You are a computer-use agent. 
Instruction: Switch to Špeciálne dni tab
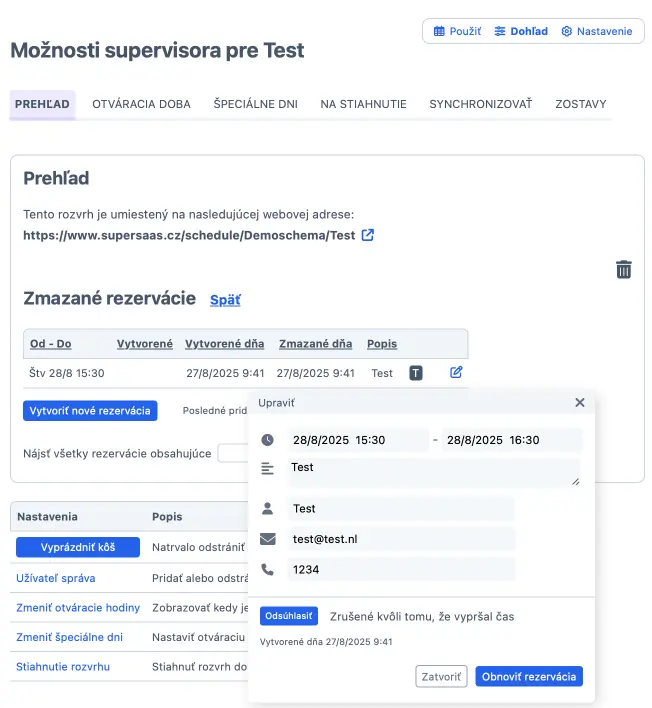point(256,104)
